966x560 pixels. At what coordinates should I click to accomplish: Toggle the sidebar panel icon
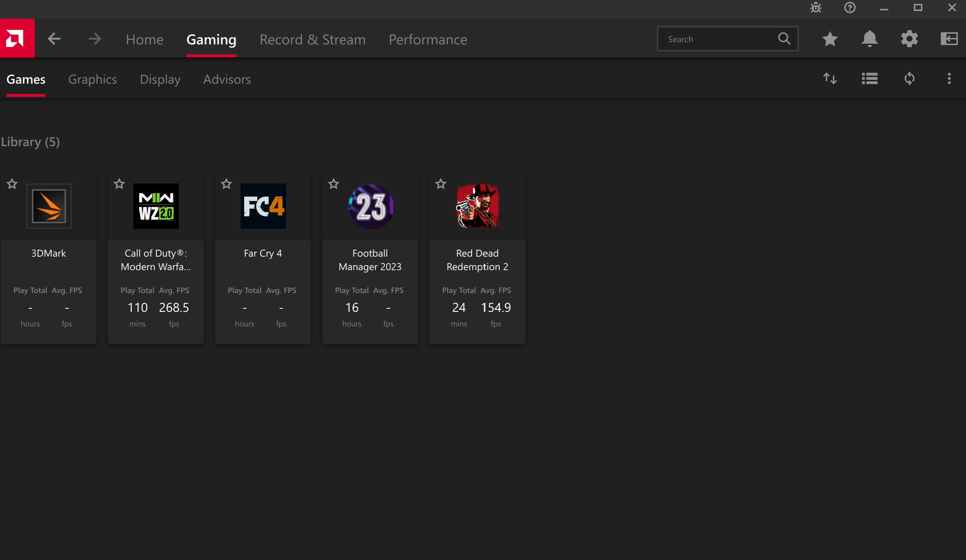pos(949,39)
